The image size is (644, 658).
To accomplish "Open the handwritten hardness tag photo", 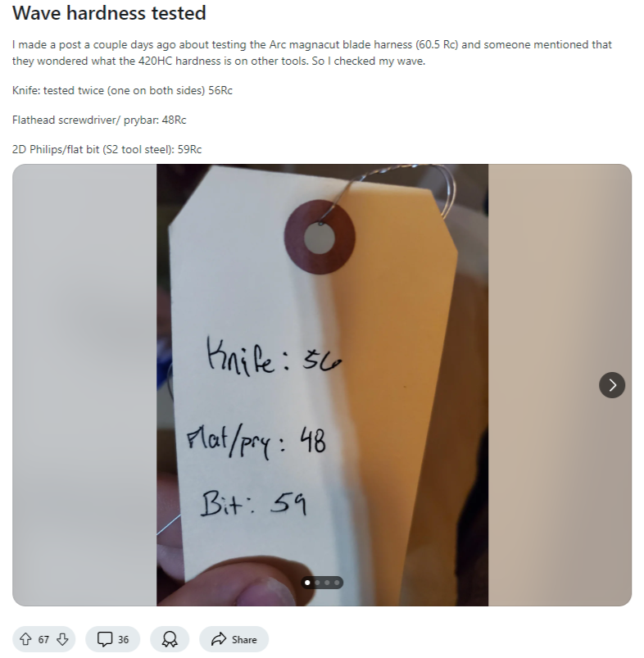I will [x=322, y=385].
